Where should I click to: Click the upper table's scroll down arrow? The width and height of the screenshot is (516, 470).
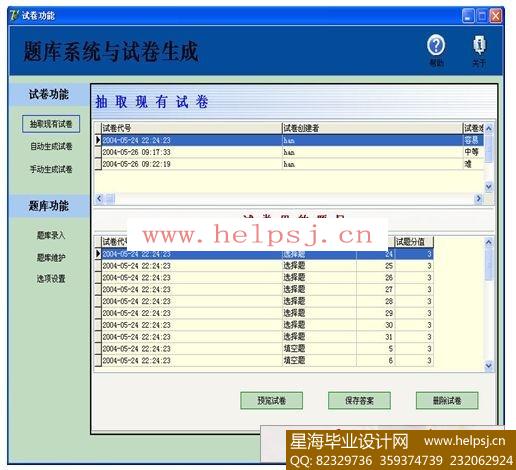[x=489, y=186]
